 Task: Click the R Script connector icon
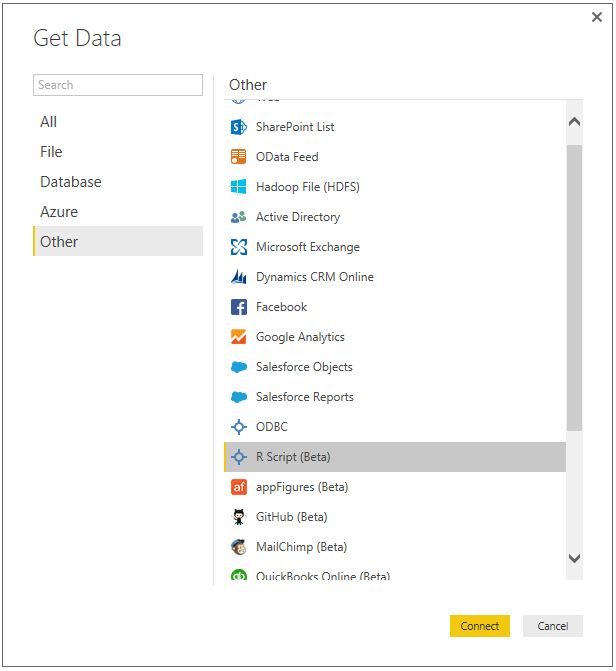(x=238, y=457)
